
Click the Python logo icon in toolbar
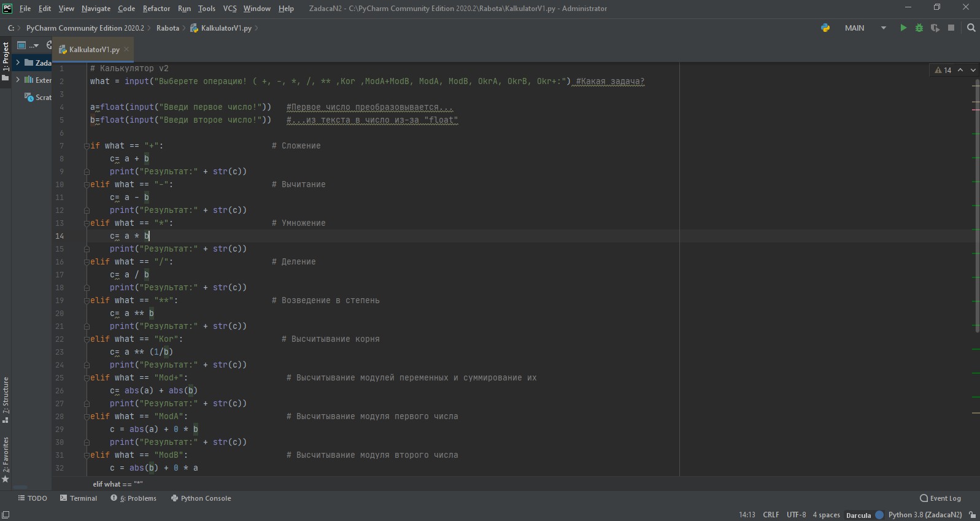[x=825, y=28]
